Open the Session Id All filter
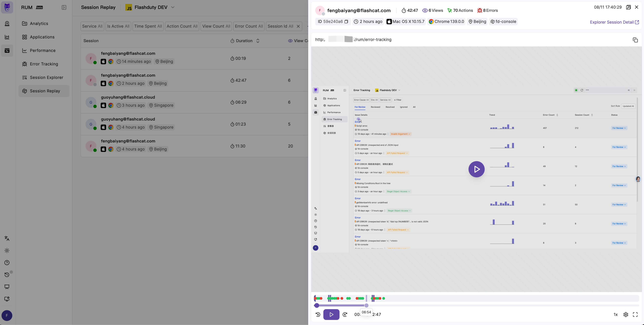The width and height of the screenshot is (644, 325). tap(280, 26)
